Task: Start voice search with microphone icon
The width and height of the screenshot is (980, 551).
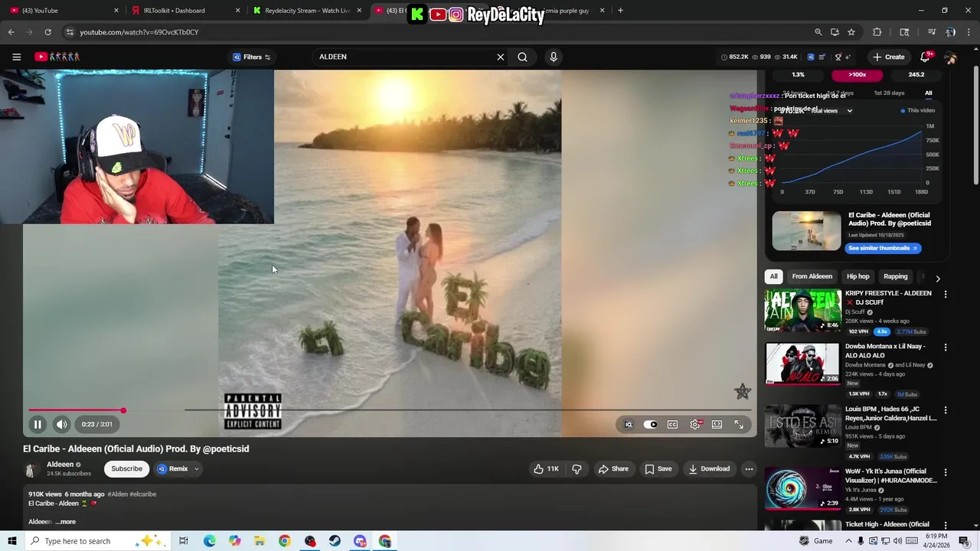Action: 554,57
